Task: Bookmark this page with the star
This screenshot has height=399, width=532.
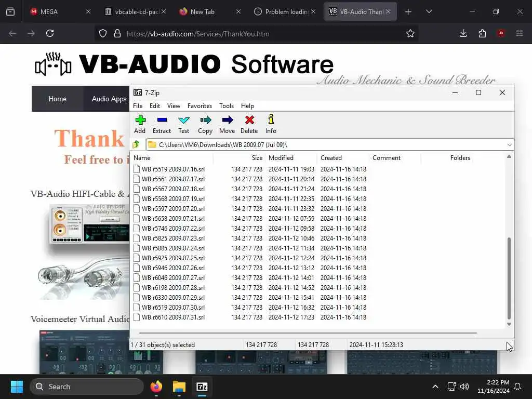Action: (410, 33)
